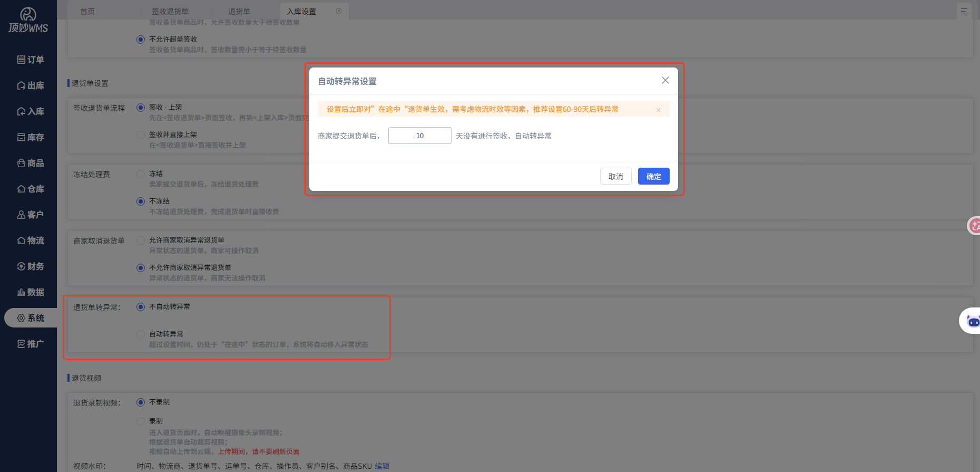The image size is (980, 472).
Task: Select the 录制 video radio option
Action: point(141,421)
